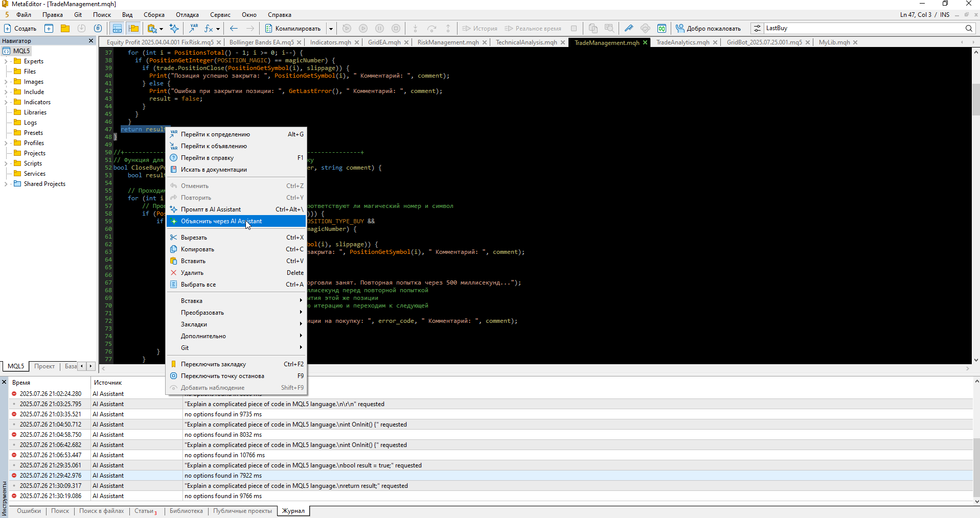Click the AI Assistant sparkle toolbar icon
This screenshot has height=518, width=980.
click(x=174, y=29)
